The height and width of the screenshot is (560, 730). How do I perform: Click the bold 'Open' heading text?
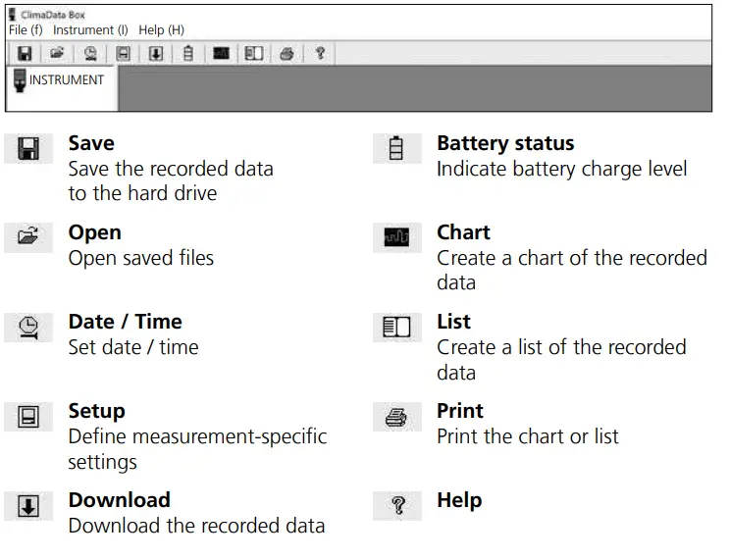(x=95, y=232)
